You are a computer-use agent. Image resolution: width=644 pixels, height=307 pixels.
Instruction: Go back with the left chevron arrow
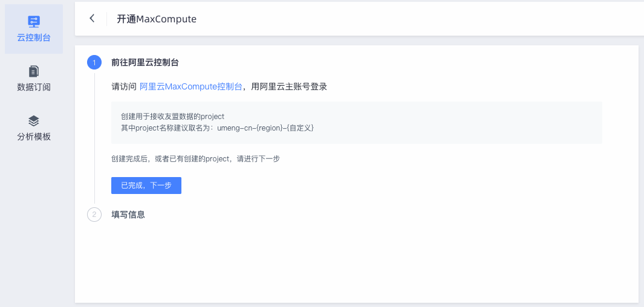tap(92, 19)
